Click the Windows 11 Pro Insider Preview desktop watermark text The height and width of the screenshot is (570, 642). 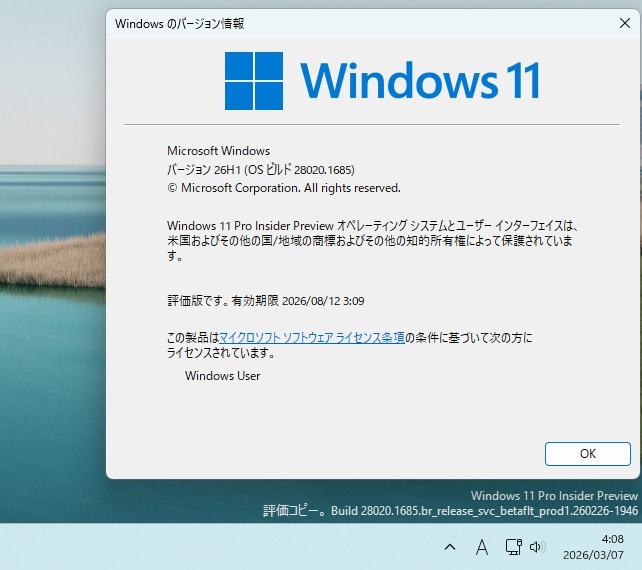click(x=554, y=496)
